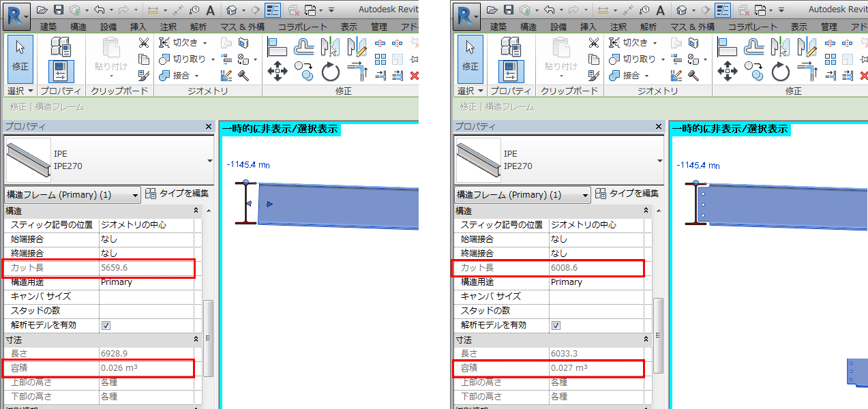The width and height of the screenshot is (868, 409).
Task: Expand 選択 panel dropdown in left window
Action: [20, 91]
